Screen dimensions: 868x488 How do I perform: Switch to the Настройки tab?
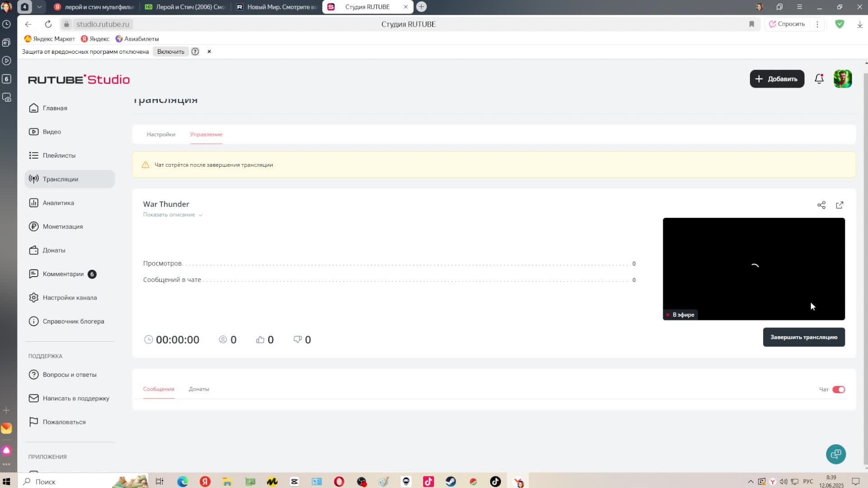(161, 134)
